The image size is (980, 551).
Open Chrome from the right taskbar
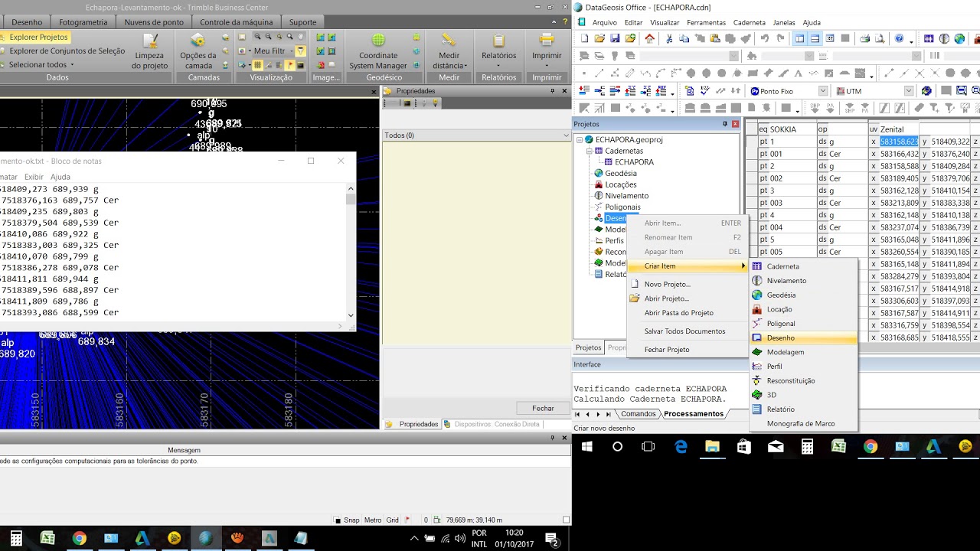(x=871, y=447)
